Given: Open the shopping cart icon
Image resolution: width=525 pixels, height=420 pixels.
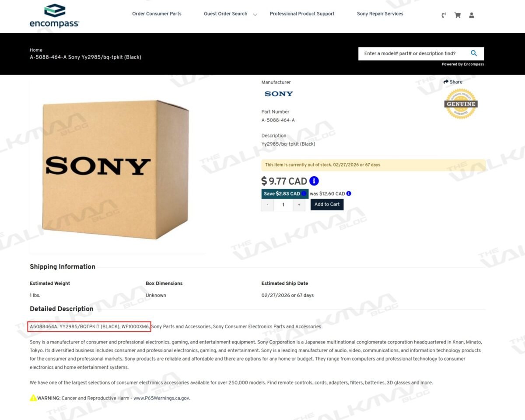Looking at the screenshot, I should coord(458,15).
